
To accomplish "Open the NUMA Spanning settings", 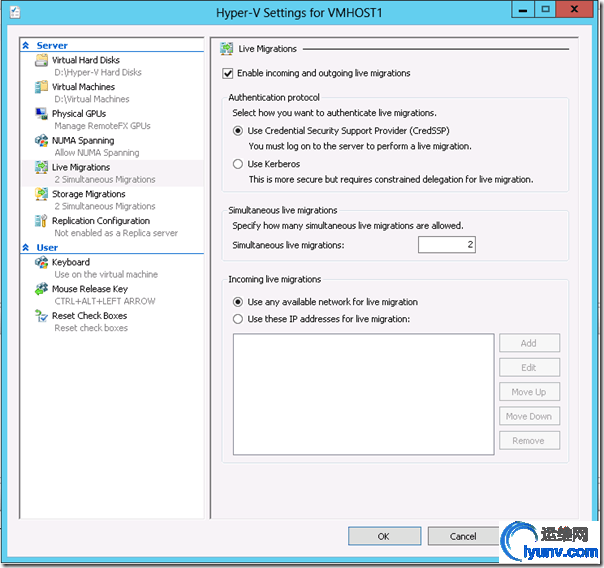I will (83, 141).
